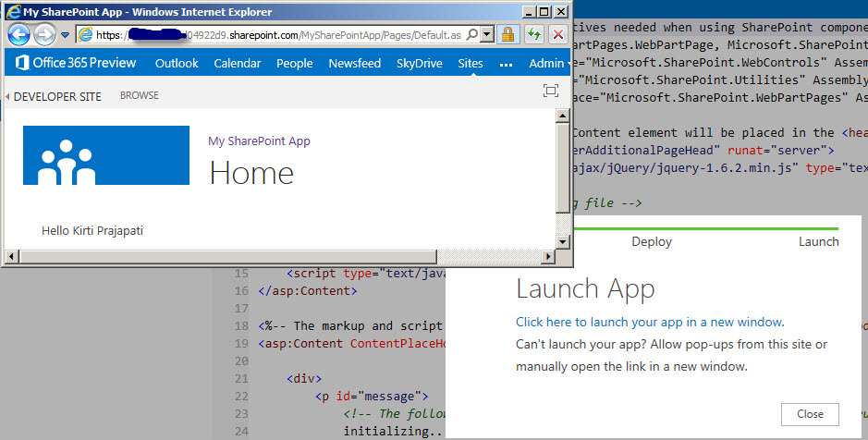Go to Newsfeed in the navigation bar

click(355, 63)
